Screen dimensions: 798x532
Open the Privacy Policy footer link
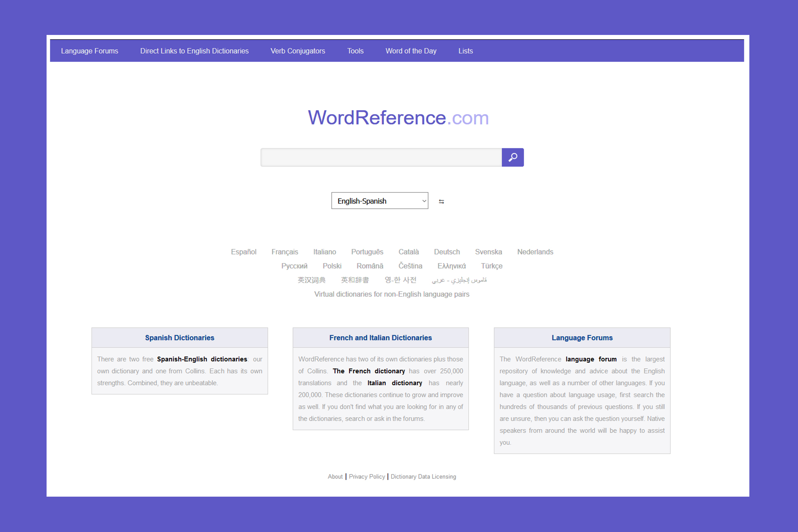point(367,477)
